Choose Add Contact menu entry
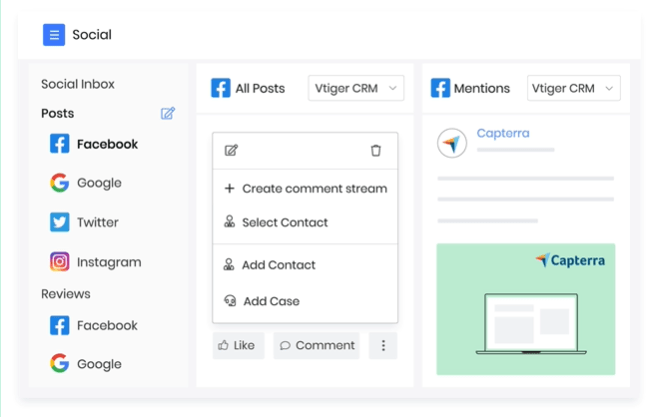Image resolution: width=658 pixels, height=417 pixels. (x=306, y=265)
